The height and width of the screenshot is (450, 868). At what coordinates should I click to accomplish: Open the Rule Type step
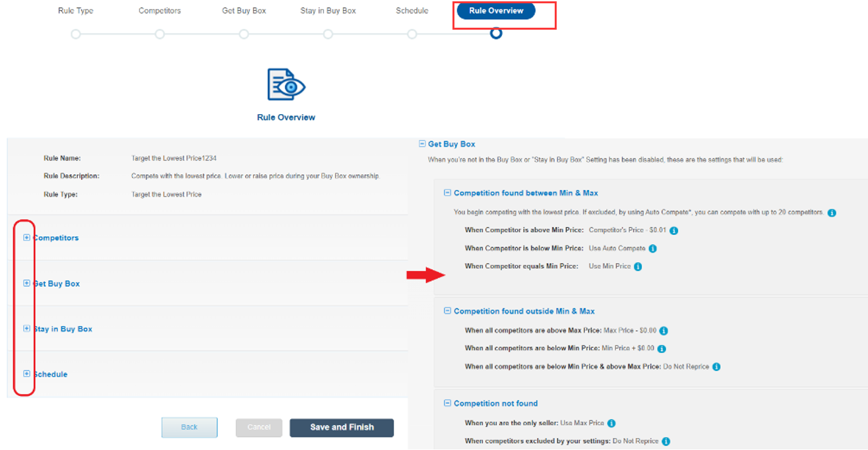76,11
